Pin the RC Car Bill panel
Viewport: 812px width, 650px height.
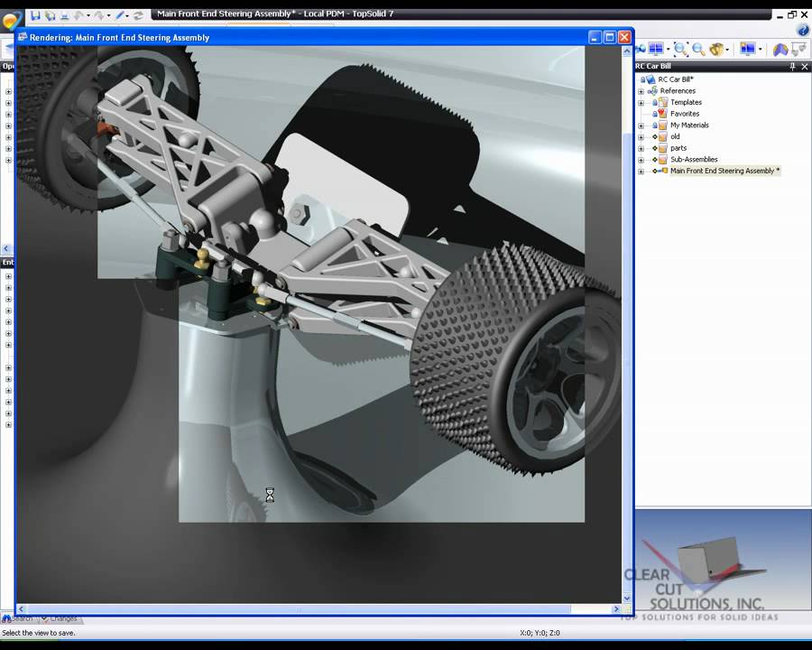pos(792,66)
